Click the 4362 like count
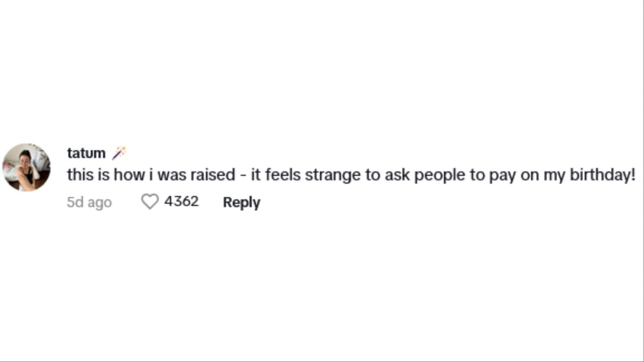Image resolution: width=644 pixels, height=362 pixels. coord(181,202)
